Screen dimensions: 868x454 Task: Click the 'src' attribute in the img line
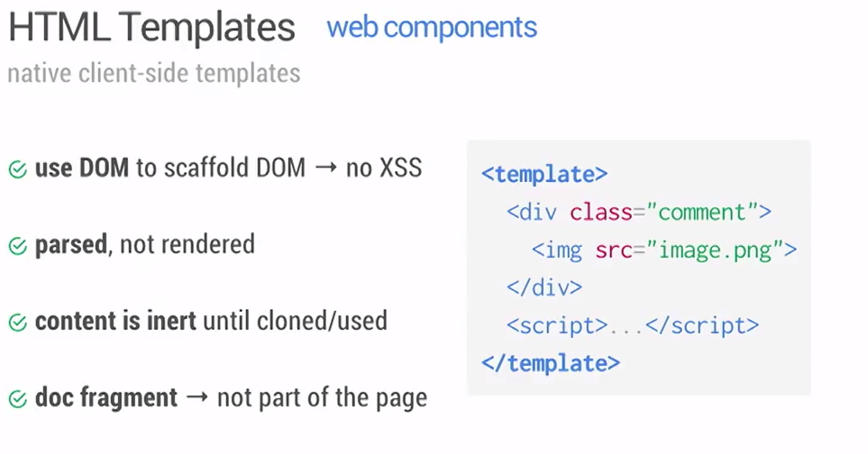(x=614, y=250)
